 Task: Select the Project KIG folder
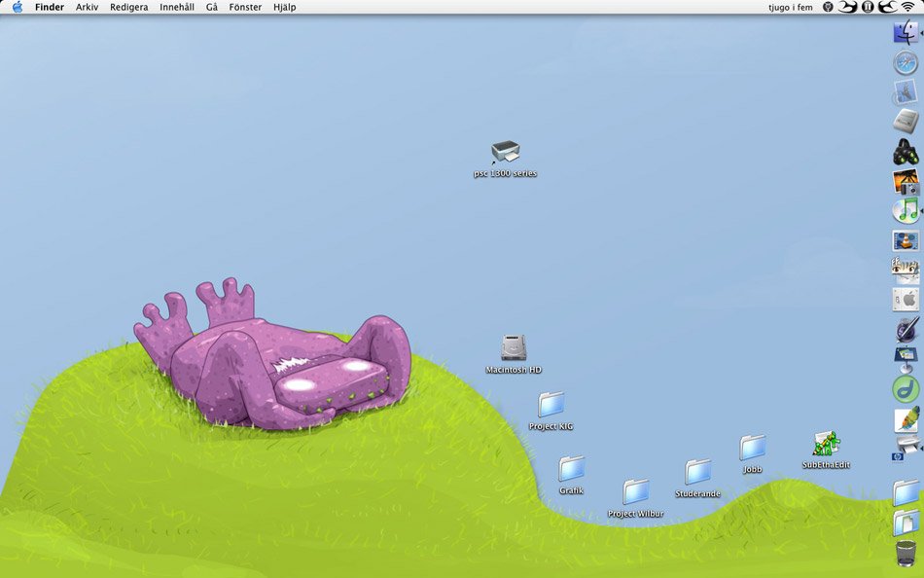551,405
